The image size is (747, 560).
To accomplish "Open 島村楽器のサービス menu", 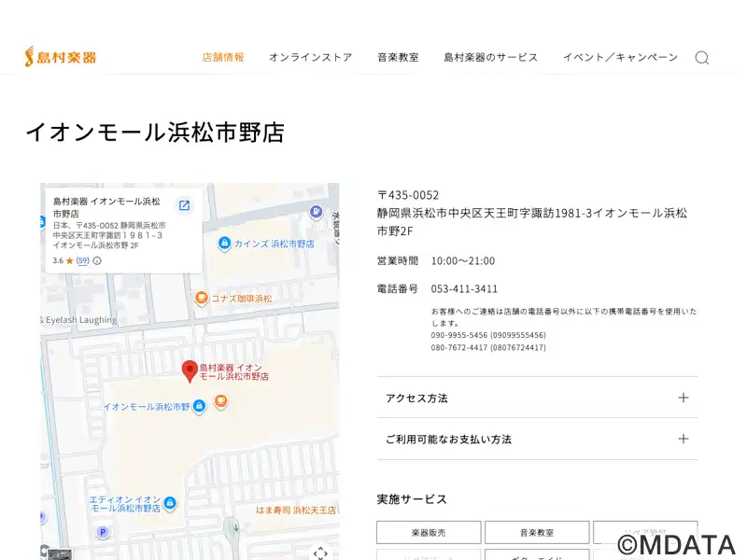I will 490,57.
